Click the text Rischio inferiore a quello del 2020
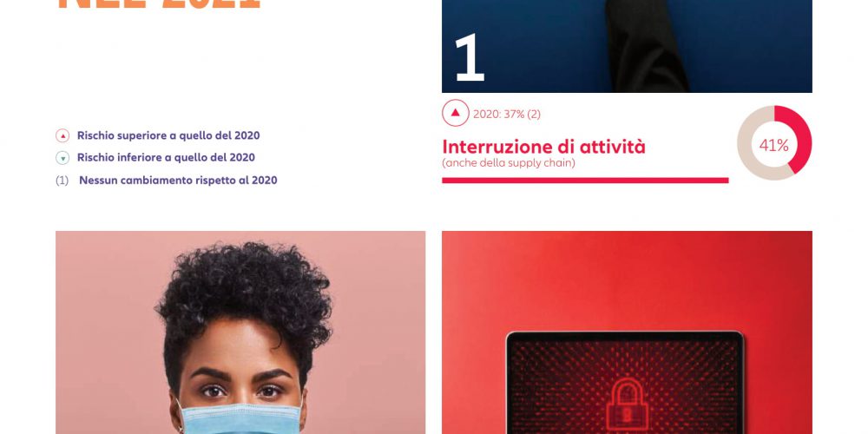This screenshot has height=434, width=868. click(166, 158)
